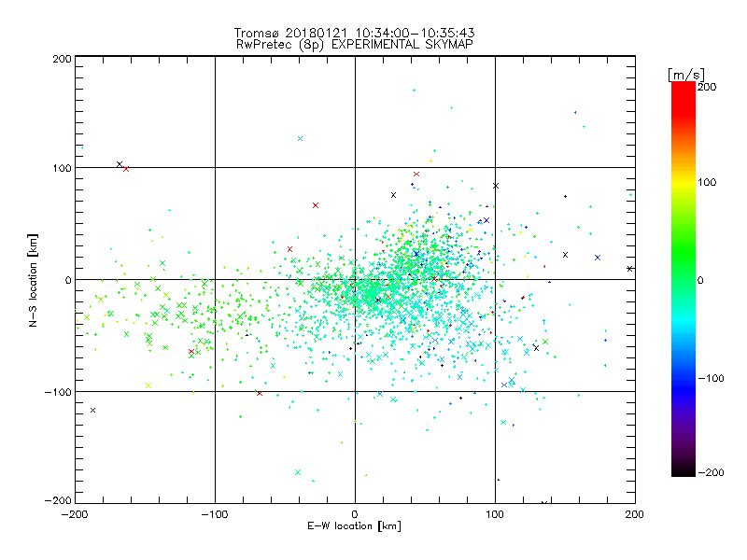
Task: Click the y-axis tick label '-100'
Action: pos(58,392)
